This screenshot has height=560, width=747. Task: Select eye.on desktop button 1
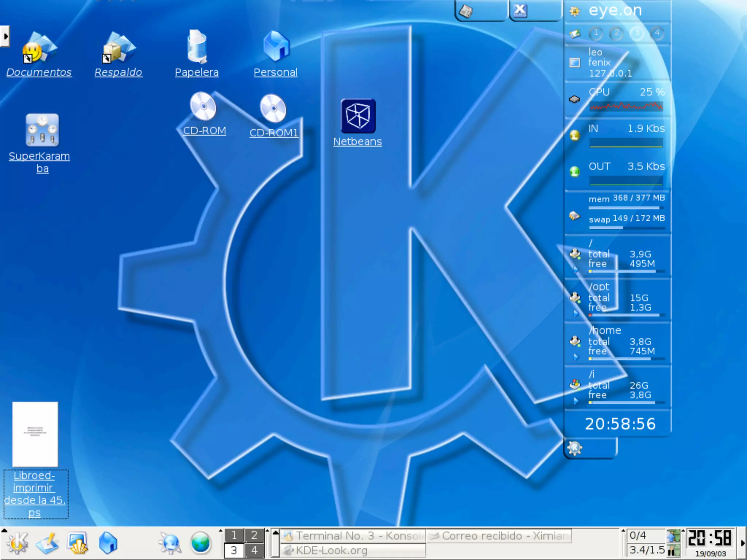point(596,33)
